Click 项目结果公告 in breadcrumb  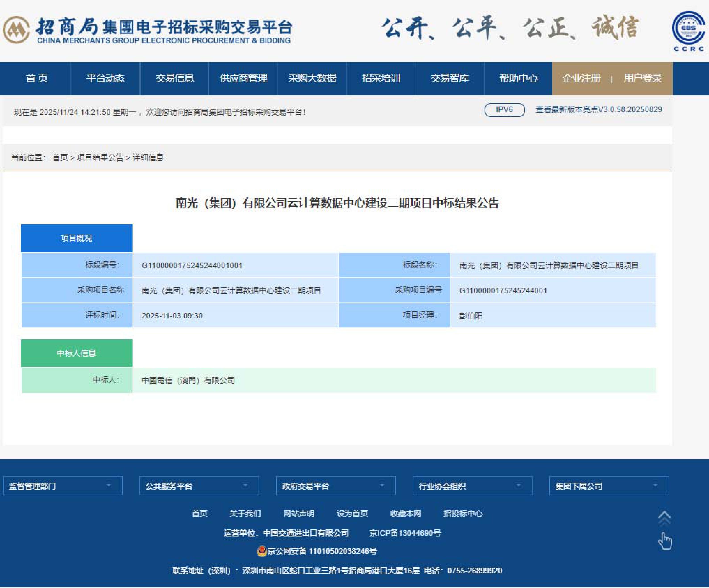coord(100,158)
